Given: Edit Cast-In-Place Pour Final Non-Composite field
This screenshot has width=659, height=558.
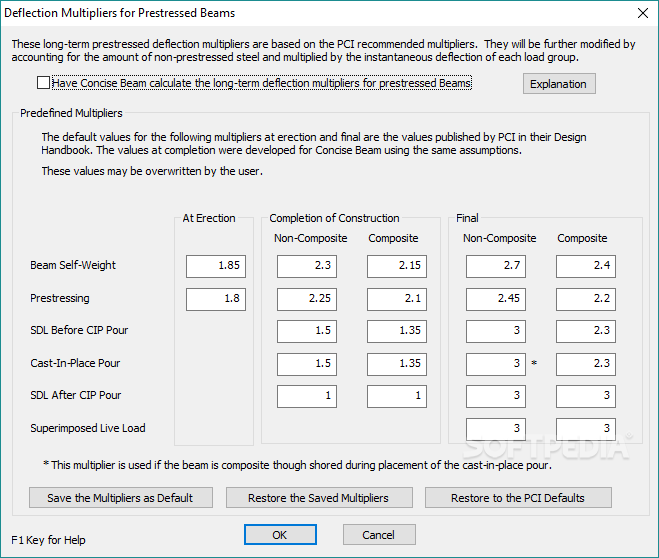Looking at the screenshot, I should (496, 364).
